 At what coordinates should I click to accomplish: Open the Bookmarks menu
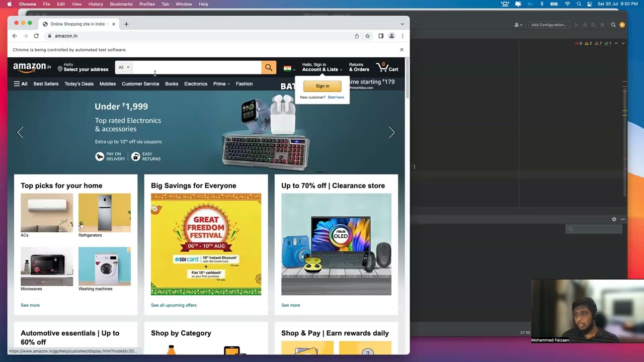point(121,4)
